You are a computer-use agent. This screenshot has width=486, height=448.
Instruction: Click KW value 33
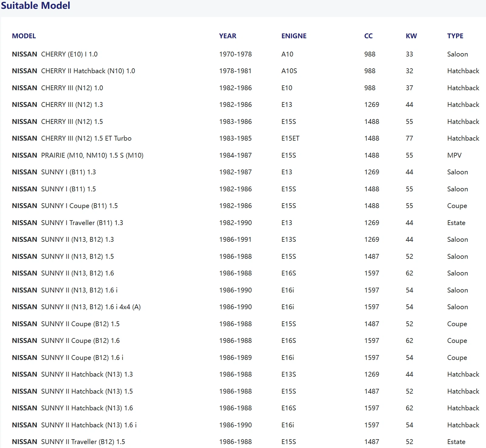click(409, 54)
